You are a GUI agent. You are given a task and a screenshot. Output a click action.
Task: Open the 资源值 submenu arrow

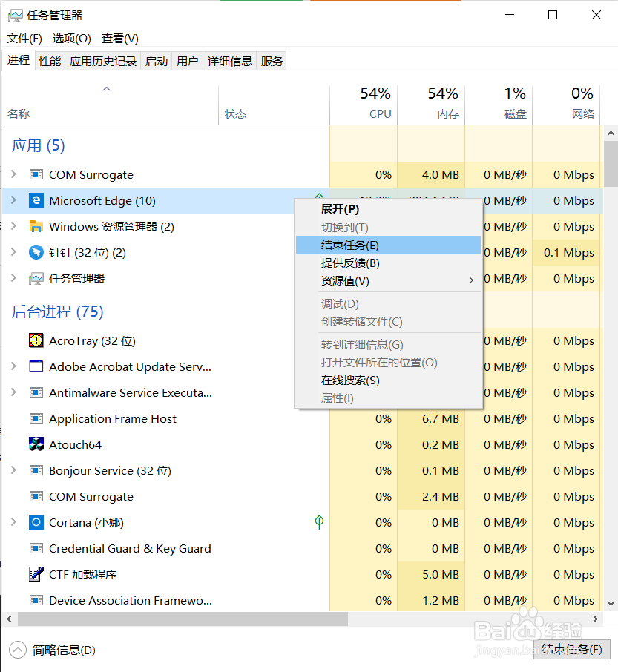click(x=471, y=280)
